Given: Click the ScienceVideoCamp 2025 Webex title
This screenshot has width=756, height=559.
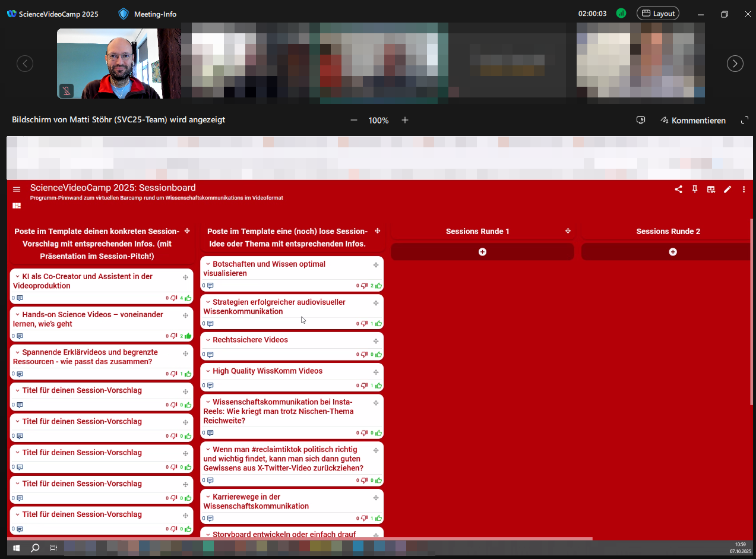Looking at the screenshot, I should (53, 14).
